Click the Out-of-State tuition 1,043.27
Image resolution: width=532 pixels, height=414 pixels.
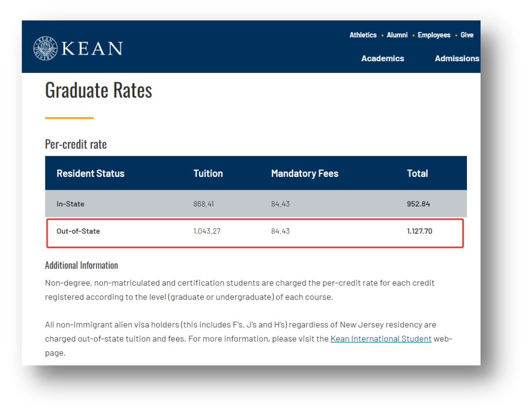[207, 231]
